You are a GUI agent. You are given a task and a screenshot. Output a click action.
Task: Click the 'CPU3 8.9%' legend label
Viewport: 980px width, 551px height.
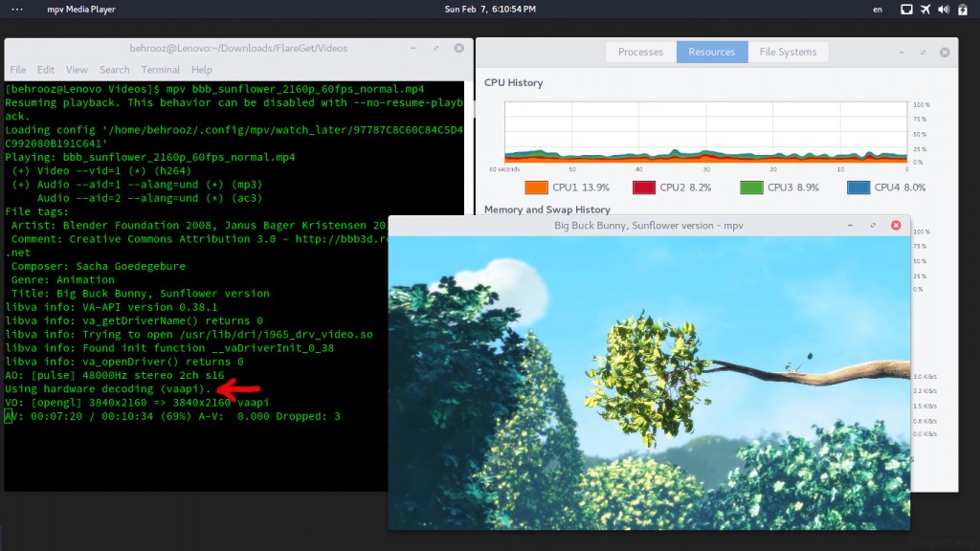tap(793, 187)
